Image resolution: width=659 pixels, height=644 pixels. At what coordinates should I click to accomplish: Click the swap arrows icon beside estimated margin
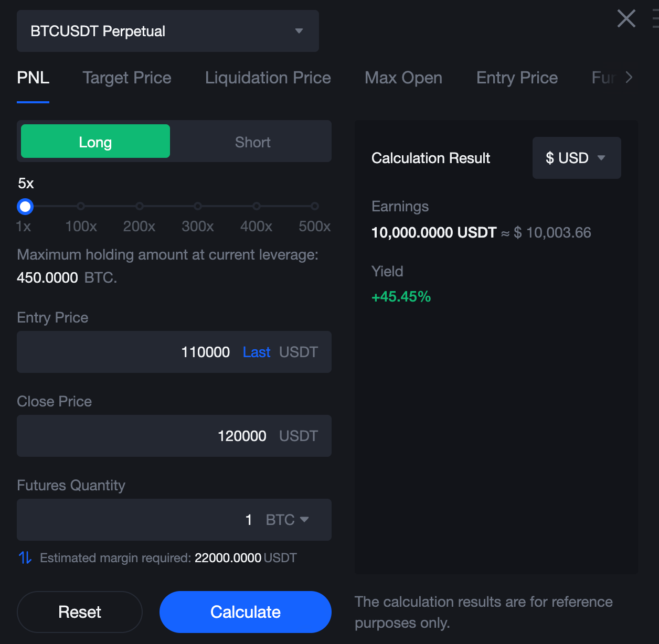tap(25, 557)
